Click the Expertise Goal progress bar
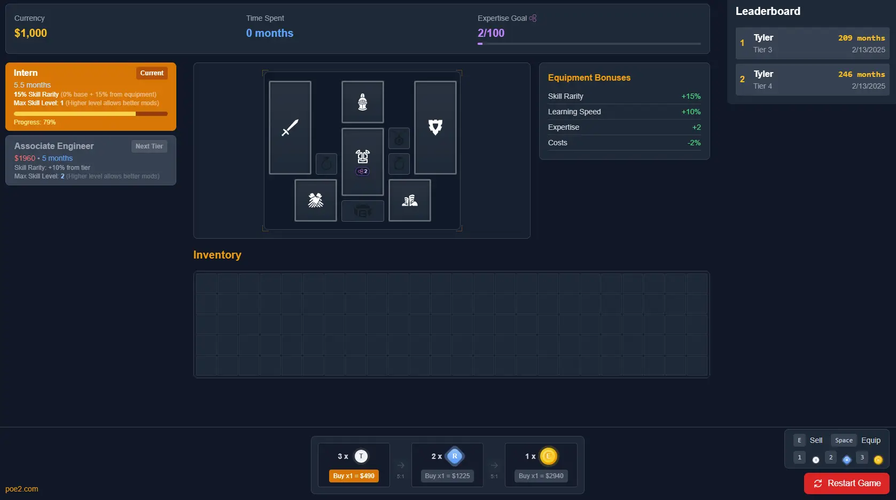This screenshot has width=896, height=500. click(591, 44)
